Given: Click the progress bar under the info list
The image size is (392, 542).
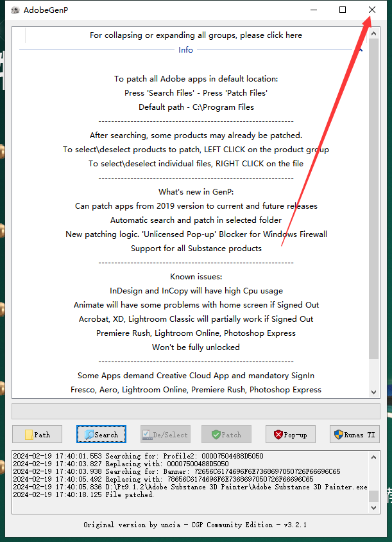Looking at the screenshot, I should pyautogui.click(x=196, y=412).
